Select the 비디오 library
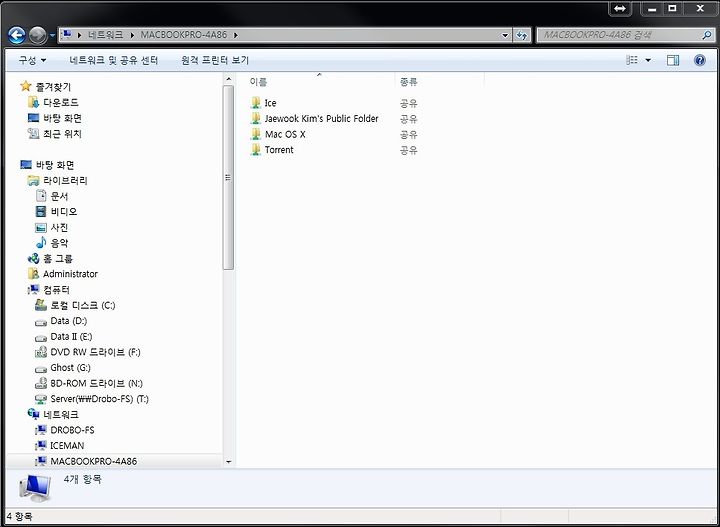This screenshot has height=527, width=720. tap(64, 212)
